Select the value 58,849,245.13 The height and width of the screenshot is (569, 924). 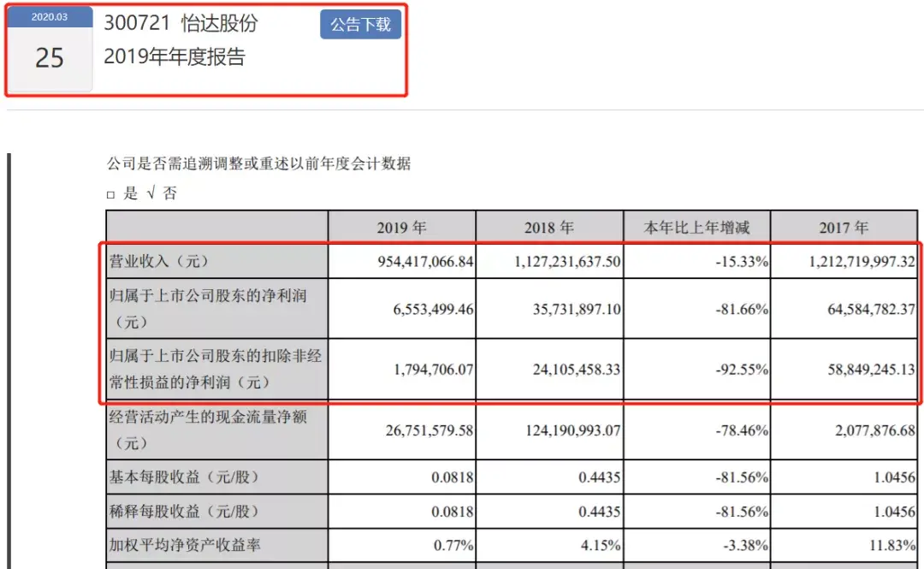(871, 369)
